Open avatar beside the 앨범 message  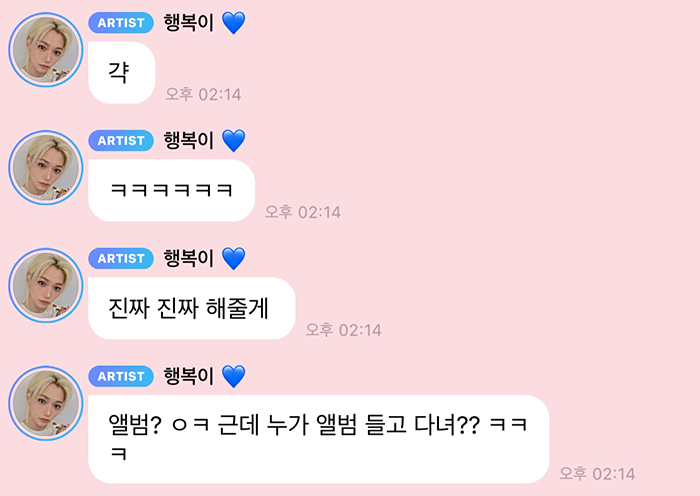[x=46, y=403]
